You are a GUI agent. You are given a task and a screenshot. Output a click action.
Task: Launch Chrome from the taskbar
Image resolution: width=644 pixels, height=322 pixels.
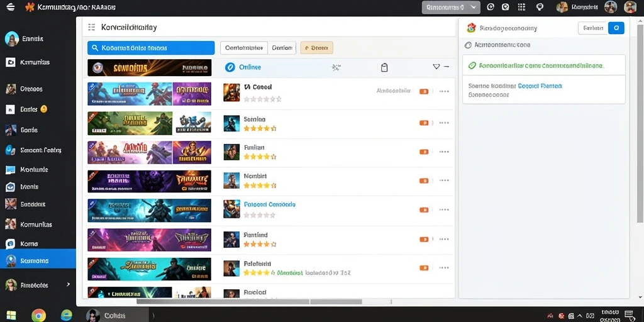tap(38, 316)
